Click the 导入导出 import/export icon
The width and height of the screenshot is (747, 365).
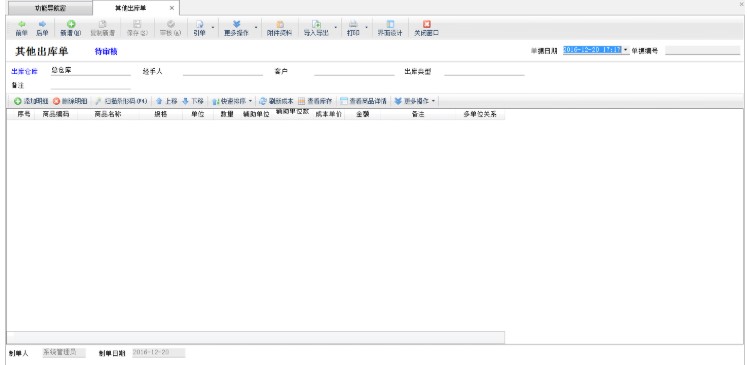[x=316, y=24]
